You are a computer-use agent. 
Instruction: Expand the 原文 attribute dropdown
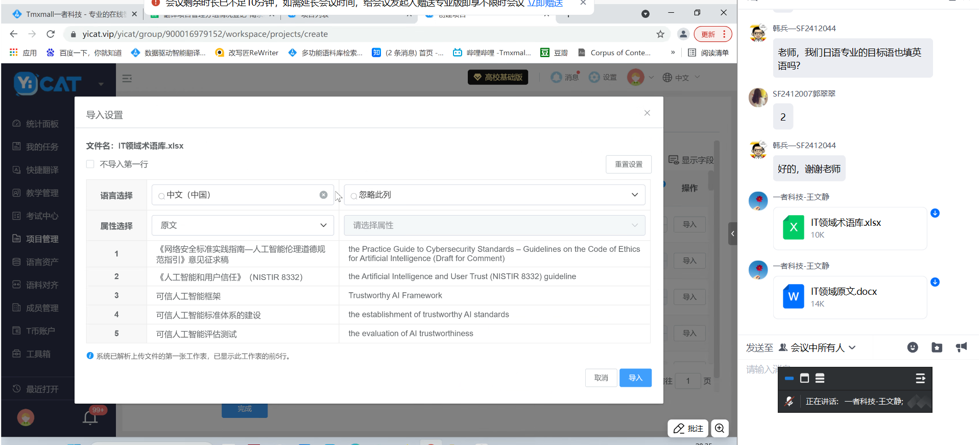[243, 225]
